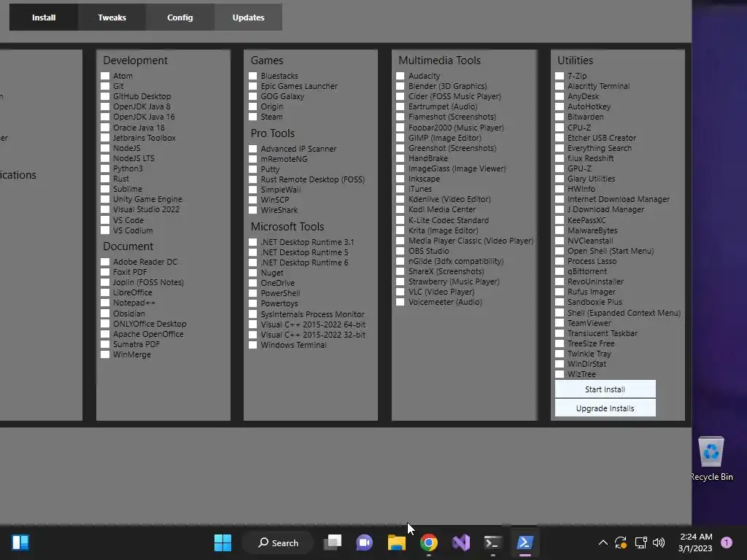Enable the WizTree checkbox
Viewport: 747px width, 560px height.
tap(560, 374)
